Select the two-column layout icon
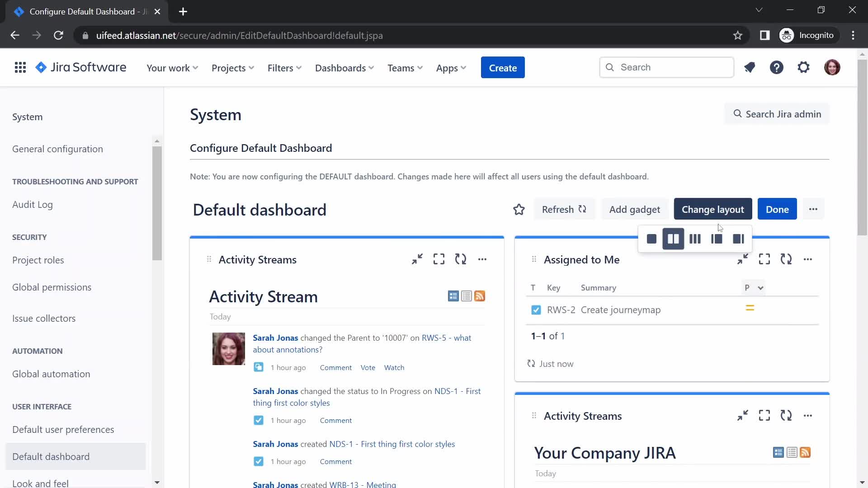Image resolution: width=868 pixels, height=488 pixels. click(x=673, y=238)
